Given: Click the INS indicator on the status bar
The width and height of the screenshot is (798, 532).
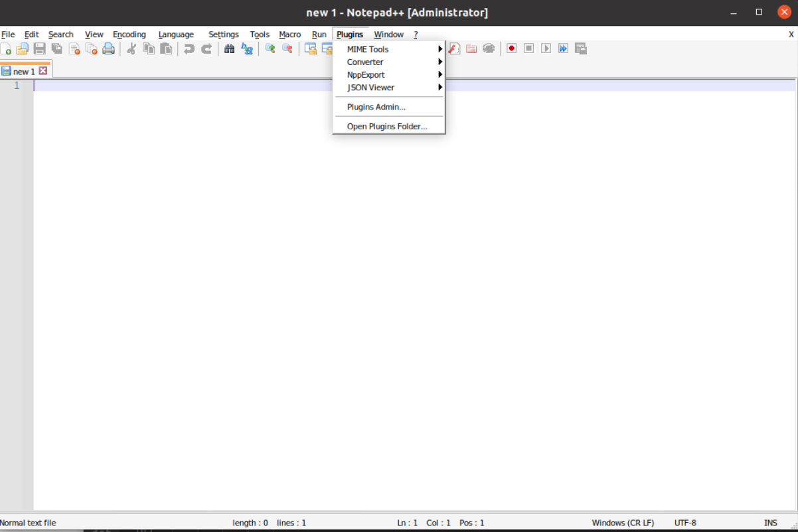Looking at the screenshot, I should coord(771,523).
